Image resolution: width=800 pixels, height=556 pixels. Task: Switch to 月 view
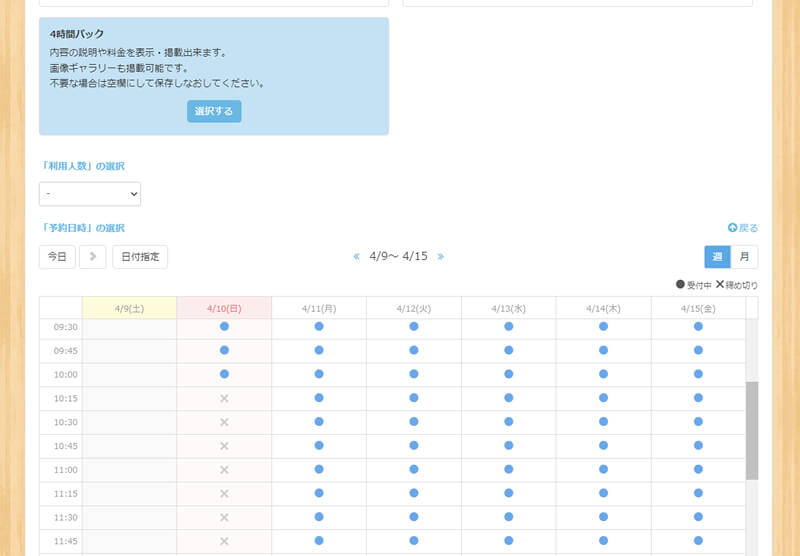tap(744, 257)
